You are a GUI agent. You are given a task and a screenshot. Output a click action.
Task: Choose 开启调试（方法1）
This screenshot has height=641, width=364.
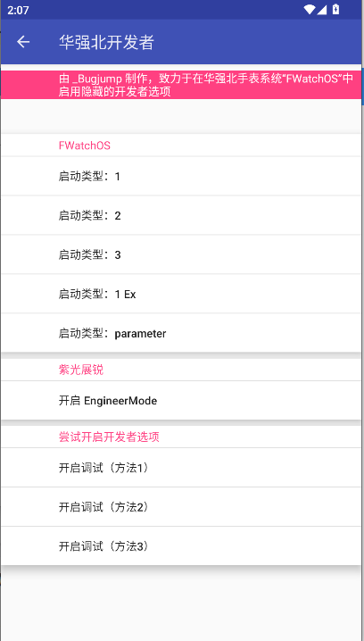click(x=181, y=468)
